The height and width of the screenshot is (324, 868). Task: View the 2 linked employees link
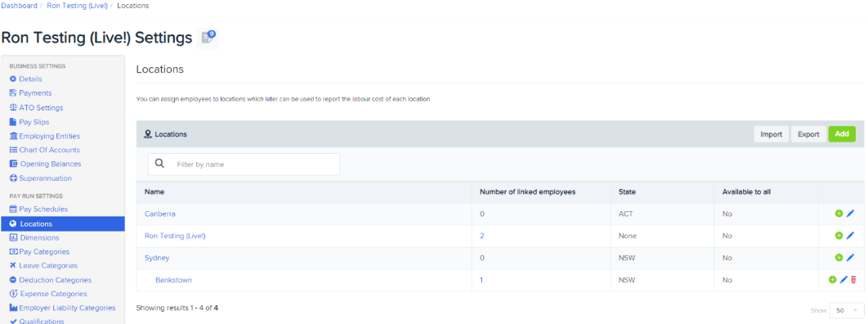481,236
